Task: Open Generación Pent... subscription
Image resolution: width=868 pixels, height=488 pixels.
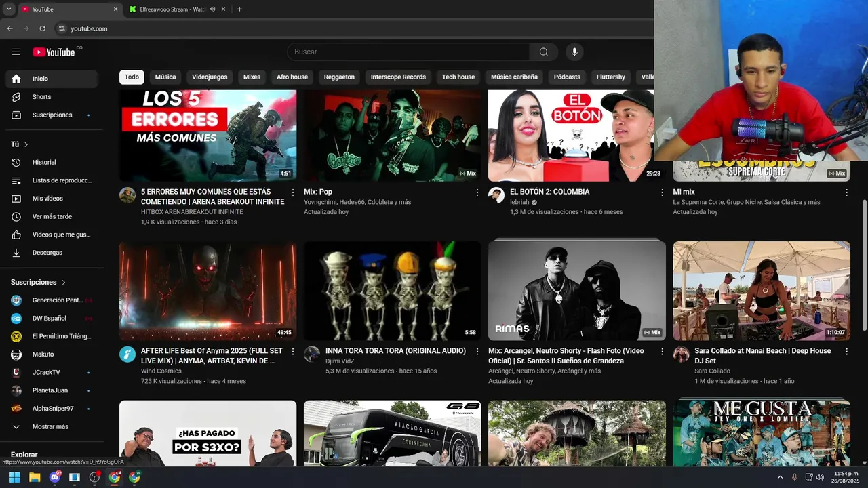Action: coord(52,300)
